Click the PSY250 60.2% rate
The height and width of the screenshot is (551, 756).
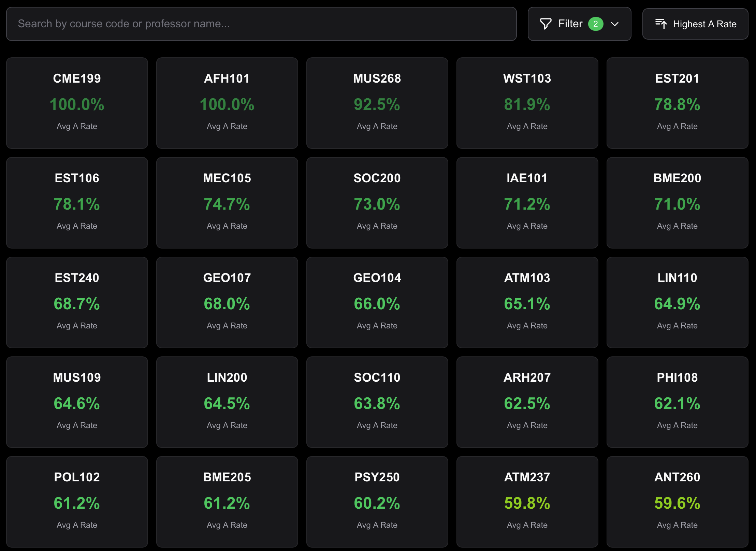point(377,503)
